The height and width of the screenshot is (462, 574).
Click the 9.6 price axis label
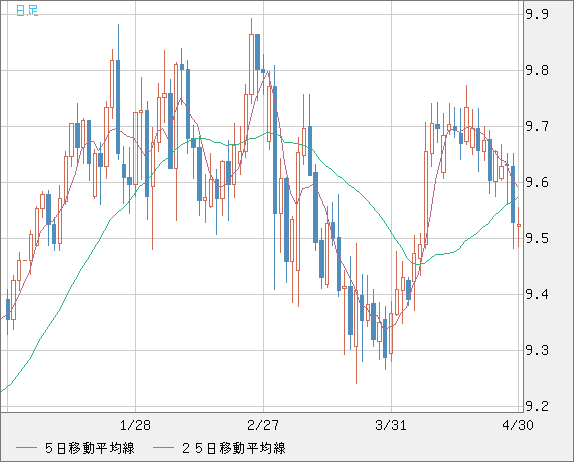pyautogui.click(x=537, y=182)
